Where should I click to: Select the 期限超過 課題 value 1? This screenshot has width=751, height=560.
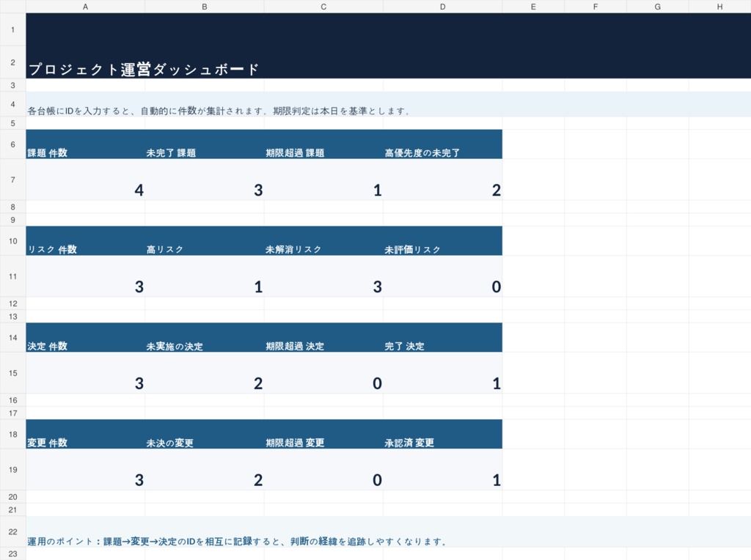[x=323, y=180]
